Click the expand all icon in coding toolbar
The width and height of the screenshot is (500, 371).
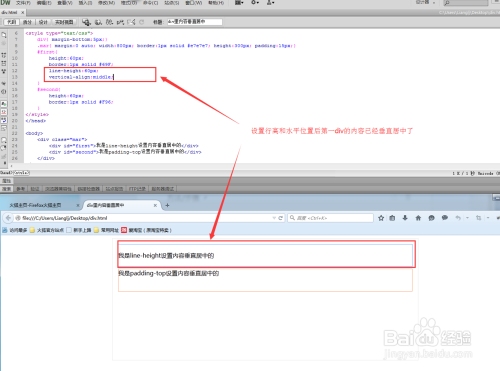(4, 71)
